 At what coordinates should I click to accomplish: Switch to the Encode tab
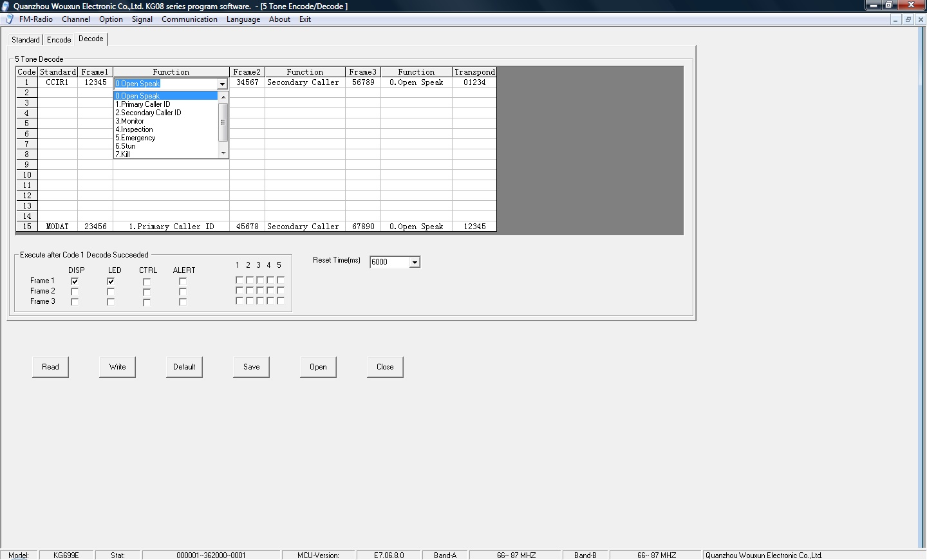[59, 40]
